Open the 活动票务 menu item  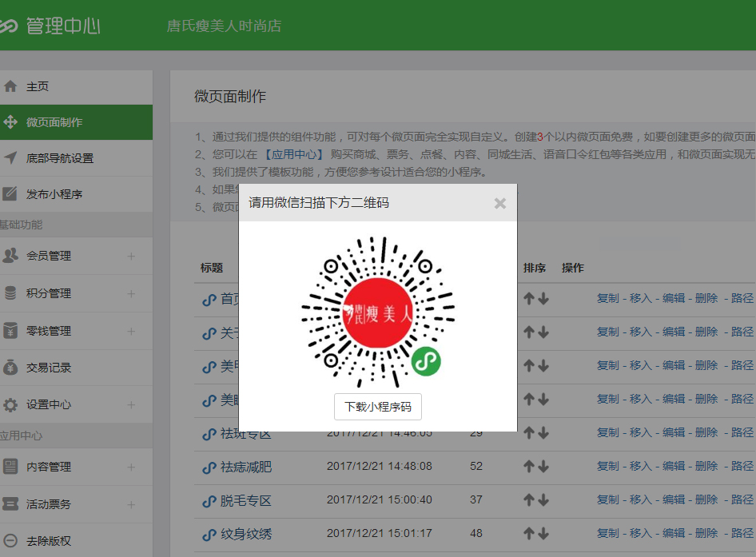49,504
